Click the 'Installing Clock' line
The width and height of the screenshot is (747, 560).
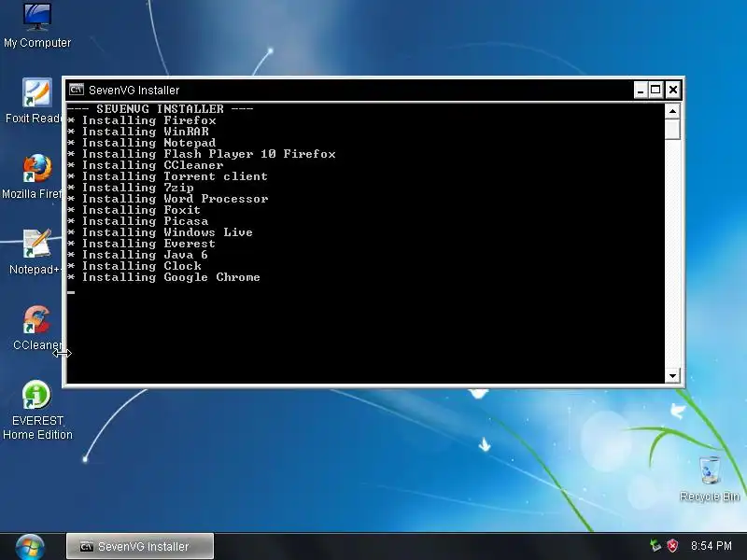[x=134, y=266]
